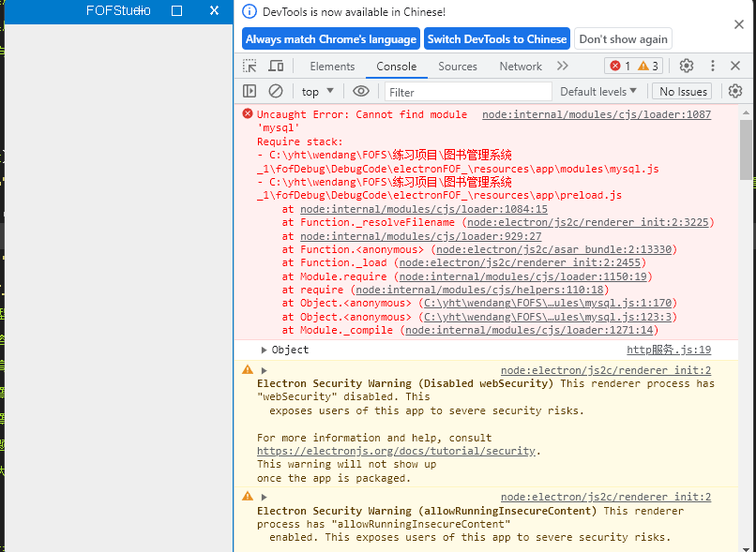Open the loader:929:27 stack link

click(421, 236)
